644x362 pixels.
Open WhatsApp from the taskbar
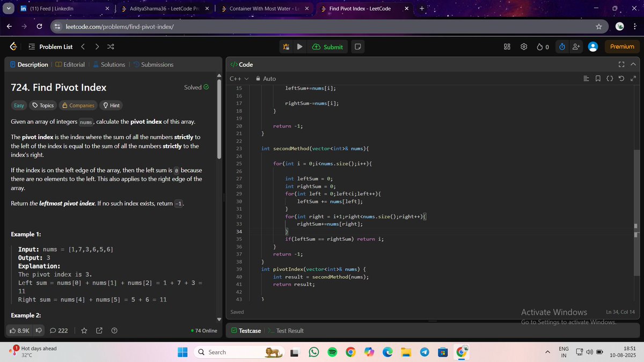314,352
